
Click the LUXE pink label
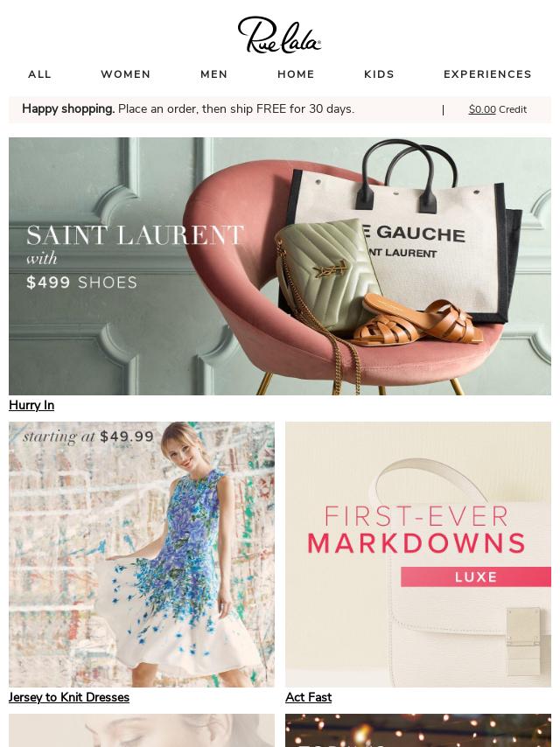pyautogui.click(x=476, y=577)
